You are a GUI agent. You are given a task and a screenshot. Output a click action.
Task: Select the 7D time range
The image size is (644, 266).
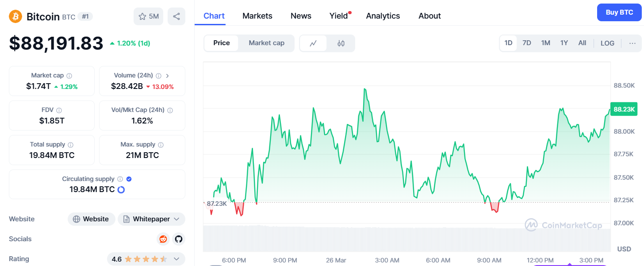(x=527, y=43)
